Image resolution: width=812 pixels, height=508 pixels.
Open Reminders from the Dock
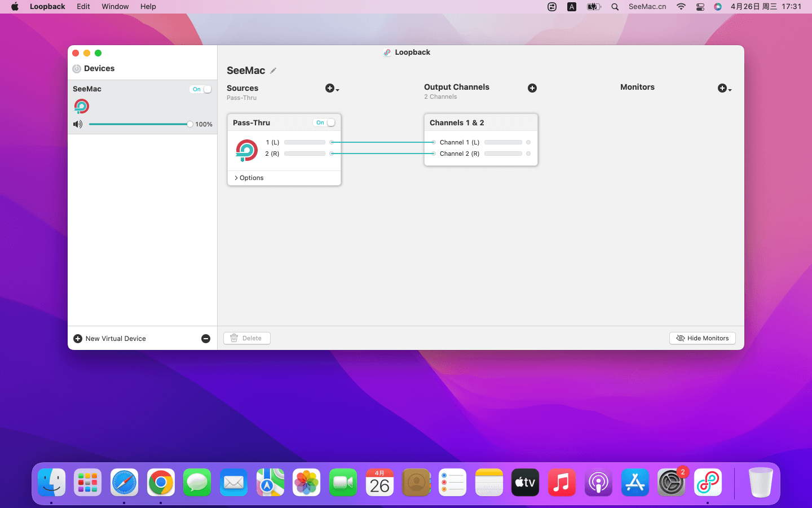452,483
